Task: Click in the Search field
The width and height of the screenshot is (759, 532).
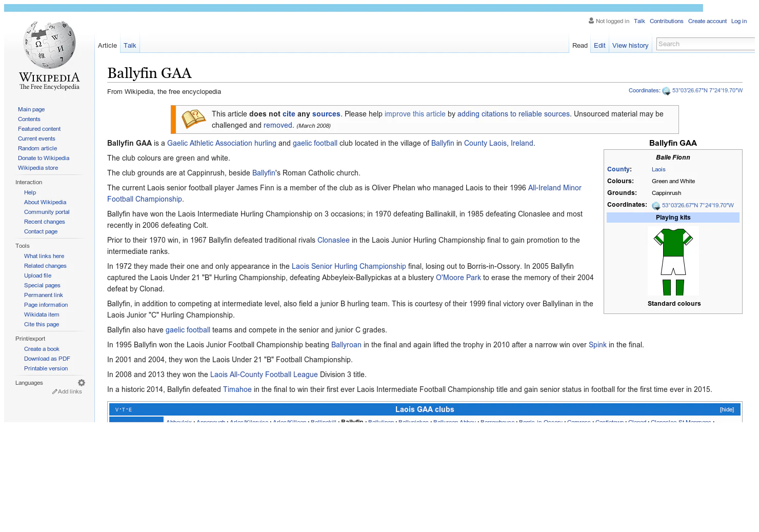Action: [x=706, y=44]
